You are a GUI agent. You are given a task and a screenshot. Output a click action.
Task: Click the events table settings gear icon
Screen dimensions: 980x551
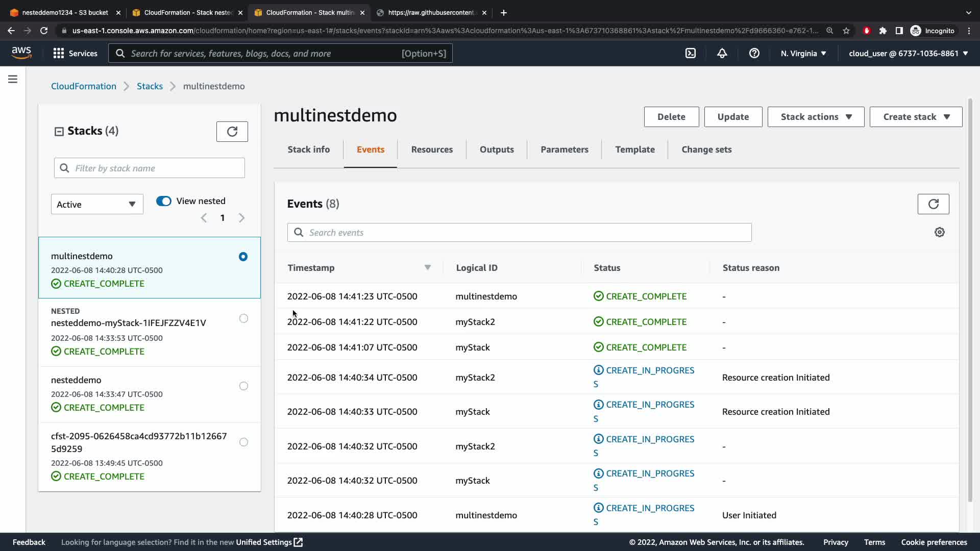click(939, 232)
